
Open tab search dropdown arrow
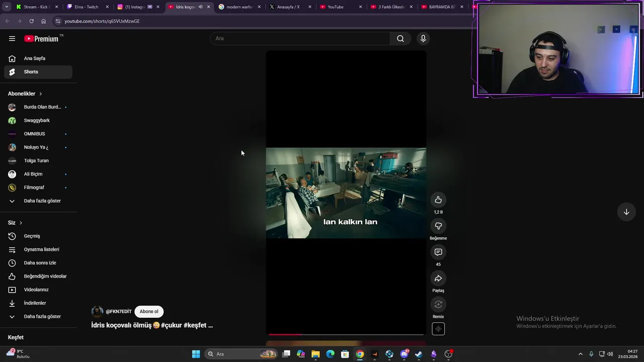click(7, 7)
